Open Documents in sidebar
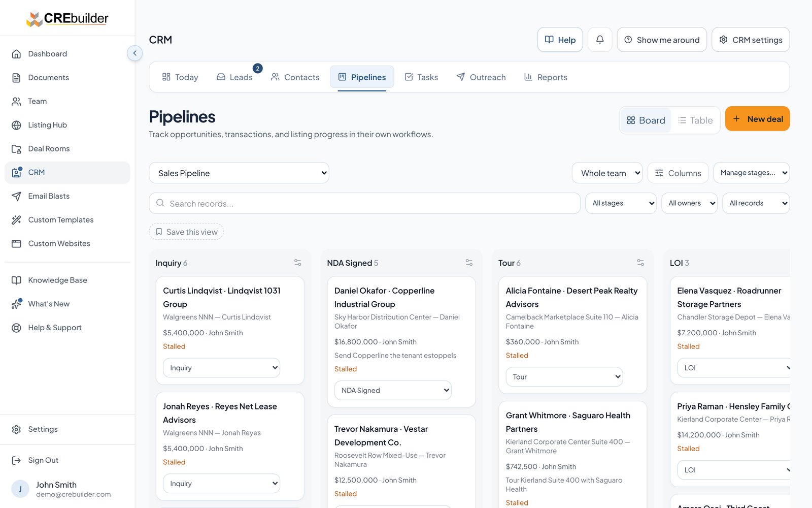This screenshot has width=812, height=508. [x=67, y=78]
